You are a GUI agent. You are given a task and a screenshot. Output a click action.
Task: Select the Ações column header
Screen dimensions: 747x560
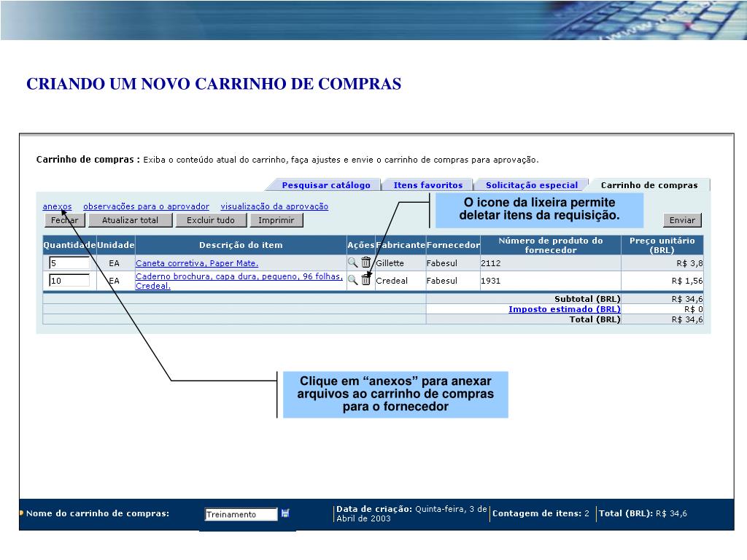tap(360, 245)
